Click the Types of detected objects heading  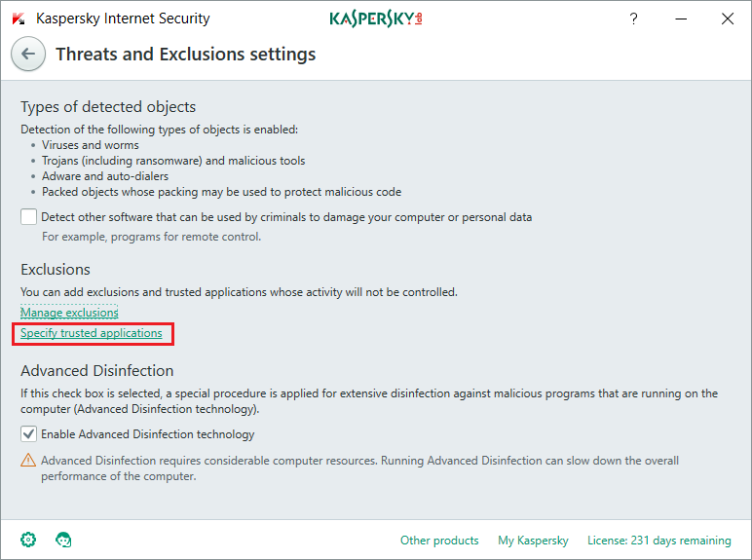[108, 106]
